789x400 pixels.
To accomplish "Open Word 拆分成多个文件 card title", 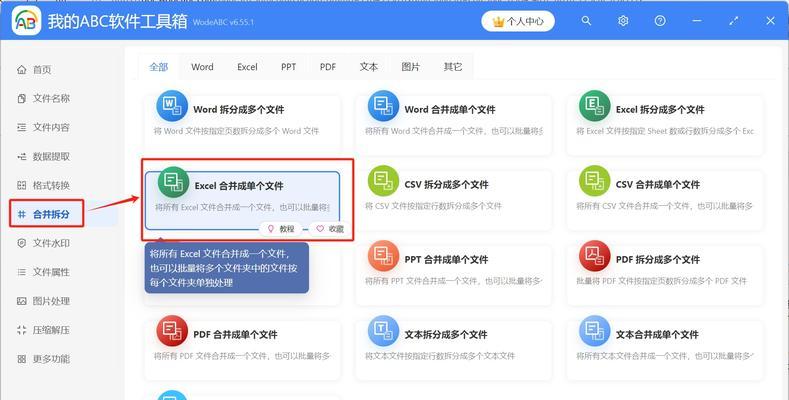I will [239, 110].
